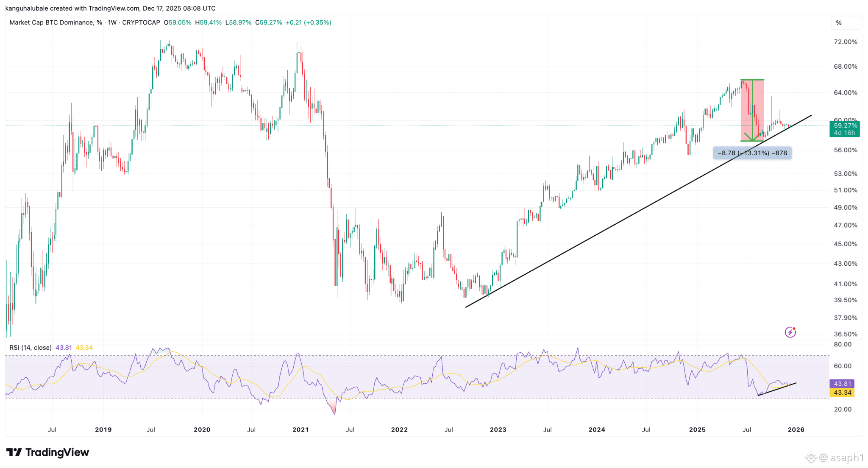This screenshot has width=868, height=468.
Task: Click the TradingView logo at bottom left
Action: tap(47, 452)
